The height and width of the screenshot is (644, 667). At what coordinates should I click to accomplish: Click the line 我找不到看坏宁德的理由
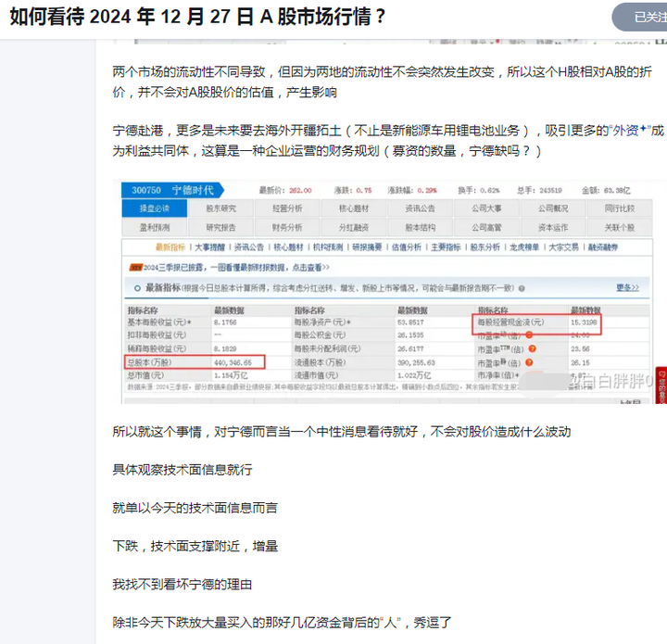(x=182, y=585)
